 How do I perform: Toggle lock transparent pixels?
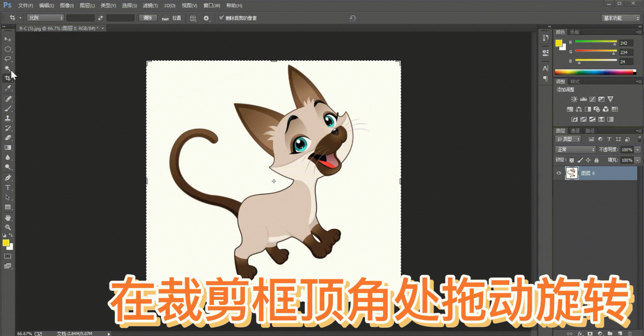tap(572, 160)
